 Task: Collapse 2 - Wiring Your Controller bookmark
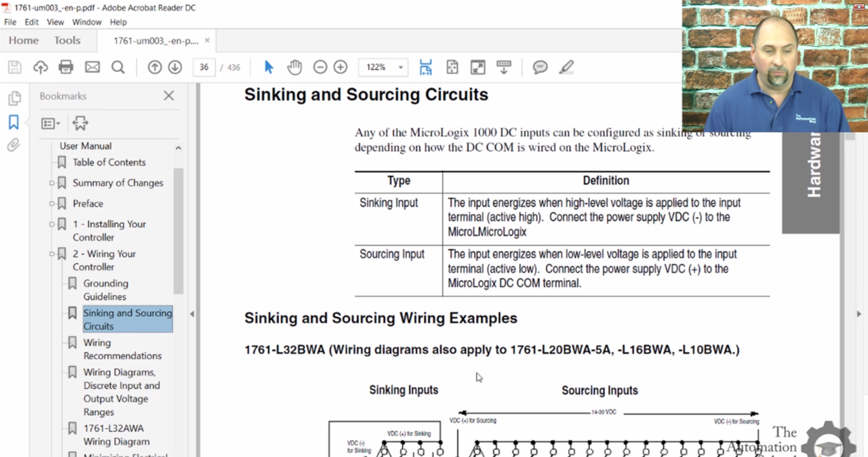pyautogui.click(x=52, y=254)
